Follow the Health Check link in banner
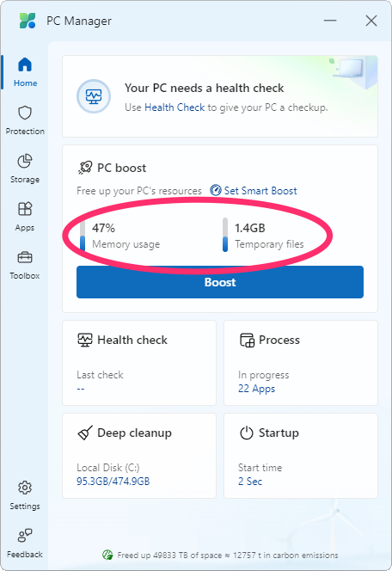The height and width of the screenshot is (571, 392). 175,107
